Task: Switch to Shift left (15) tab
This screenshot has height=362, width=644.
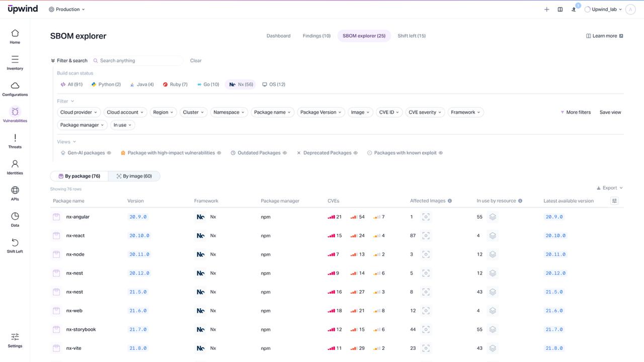Action: (x=412, y=36)
